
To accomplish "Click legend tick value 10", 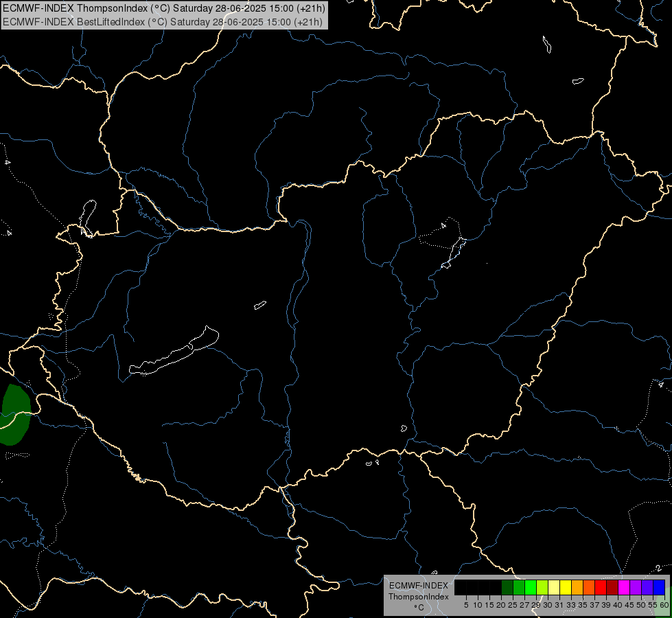I will (478, 605).
